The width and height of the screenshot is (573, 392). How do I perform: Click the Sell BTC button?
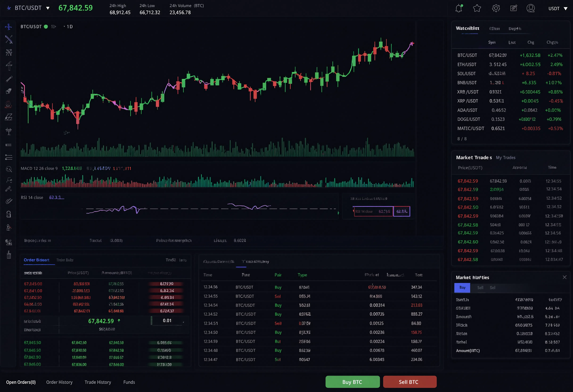[409, 382]
